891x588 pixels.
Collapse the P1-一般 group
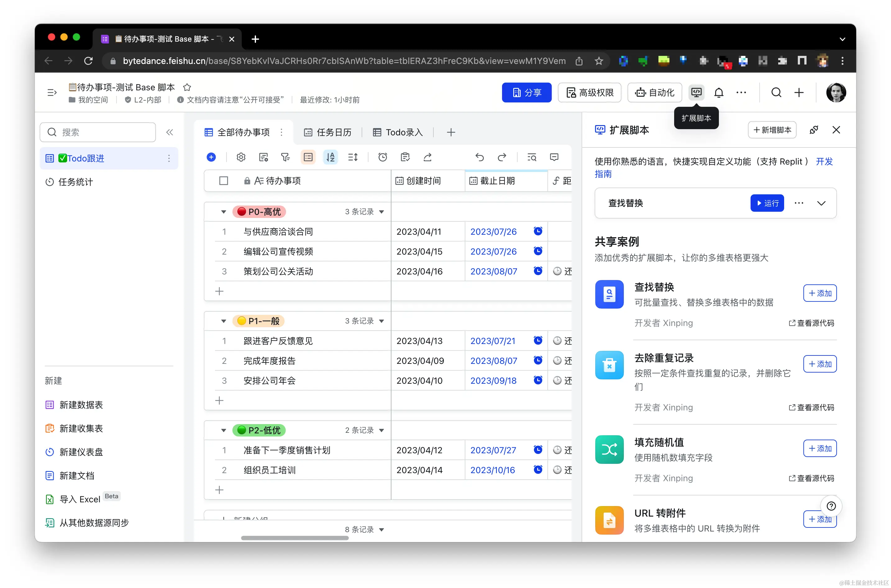tap(224, 321)
